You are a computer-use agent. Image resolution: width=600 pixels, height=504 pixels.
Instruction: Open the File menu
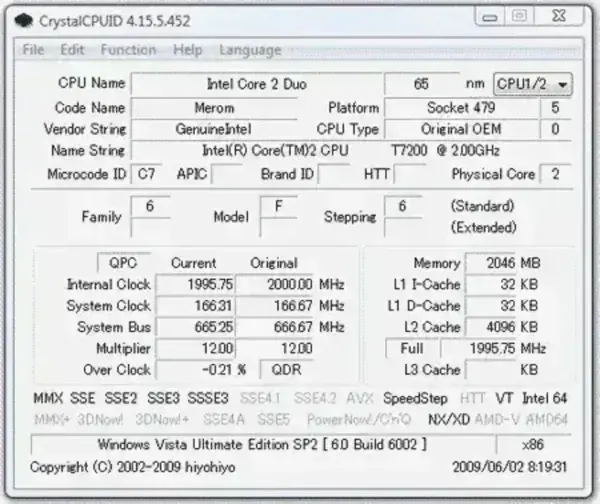coord(33,50)
